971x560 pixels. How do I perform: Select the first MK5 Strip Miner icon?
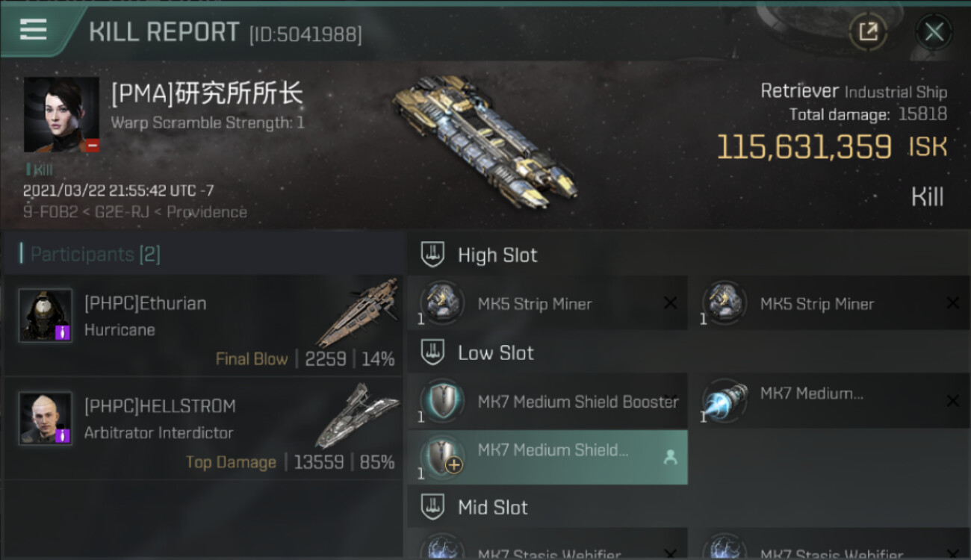click(442, 302)
